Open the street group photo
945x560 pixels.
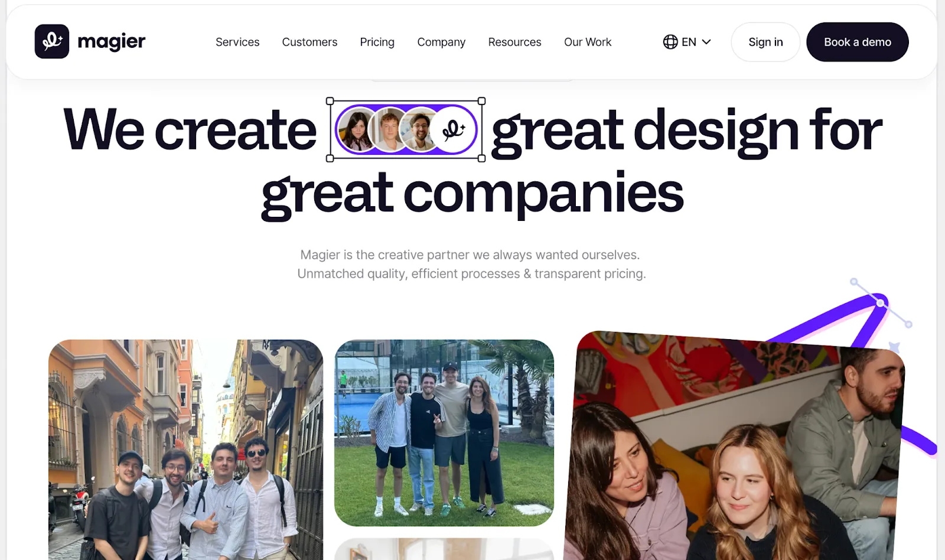185,450
